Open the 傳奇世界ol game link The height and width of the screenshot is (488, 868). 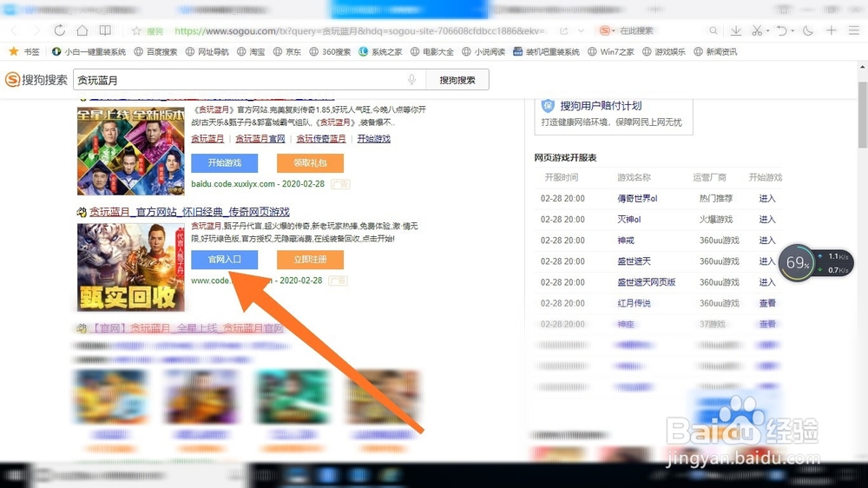637,198
